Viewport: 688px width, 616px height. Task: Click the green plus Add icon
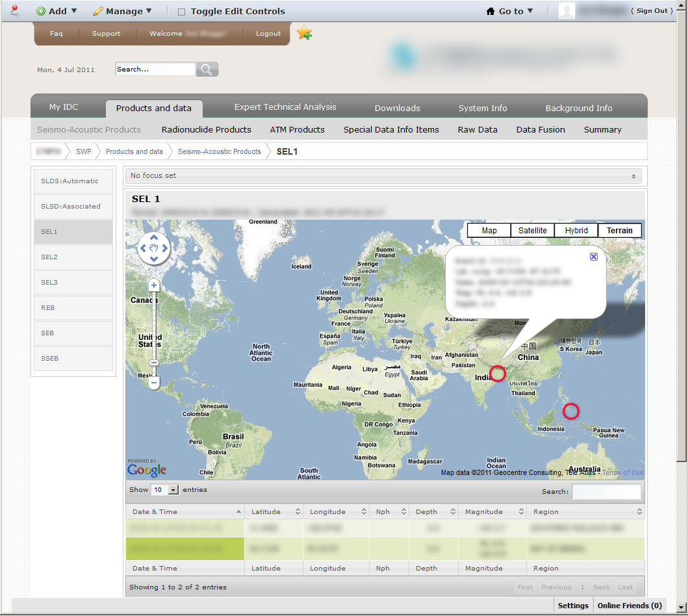[x=41, y=12]
